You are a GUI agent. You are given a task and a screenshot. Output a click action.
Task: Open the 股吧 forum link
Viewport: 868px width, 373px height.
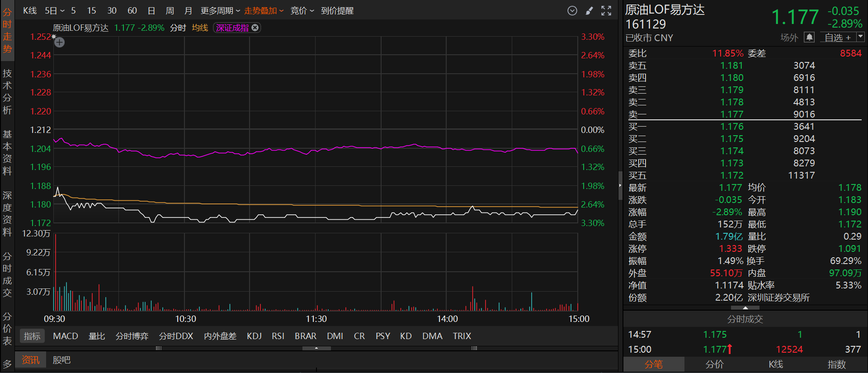pyautogui.click(x=61, y=360)
